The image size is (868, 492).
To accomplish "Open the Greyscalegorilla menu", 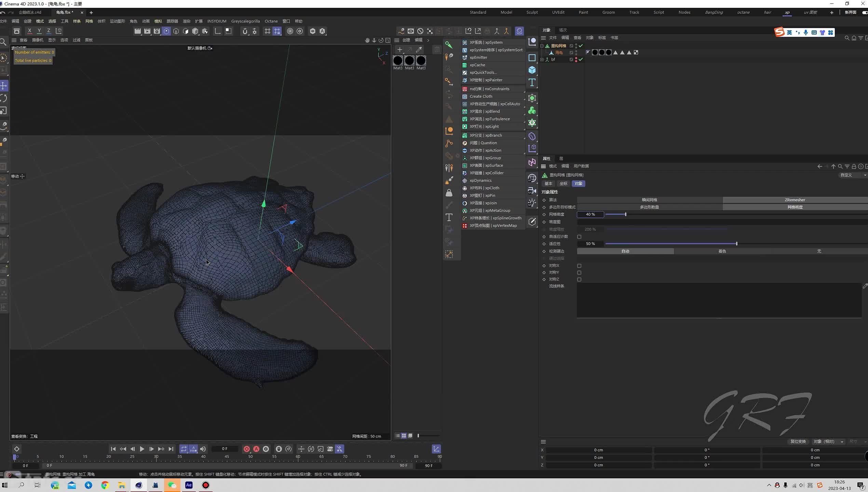I will (245, 21).
